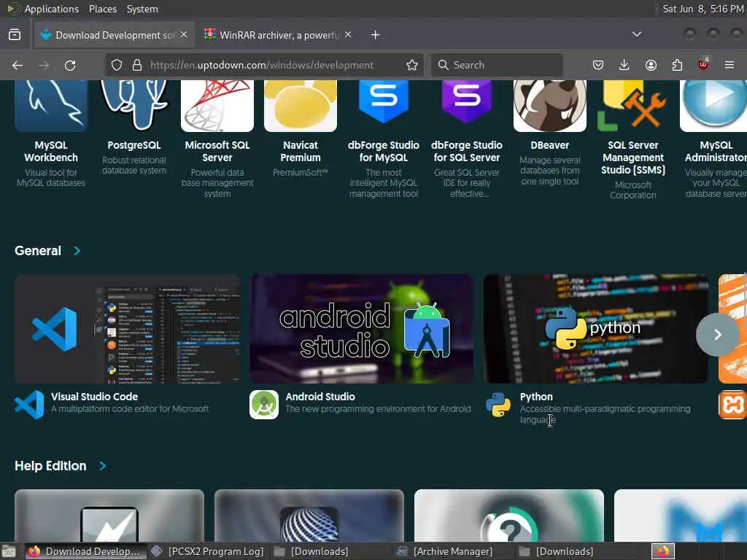Screen dimensions: 747x560
Task: Click the small Python logo icon
Action: click(498, 404)
